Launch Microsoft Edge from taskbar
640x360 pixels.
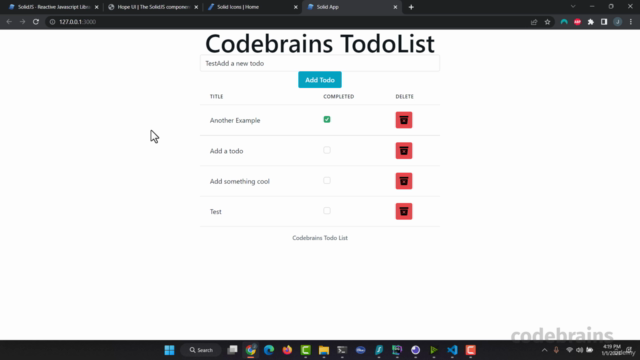[269, 350]
